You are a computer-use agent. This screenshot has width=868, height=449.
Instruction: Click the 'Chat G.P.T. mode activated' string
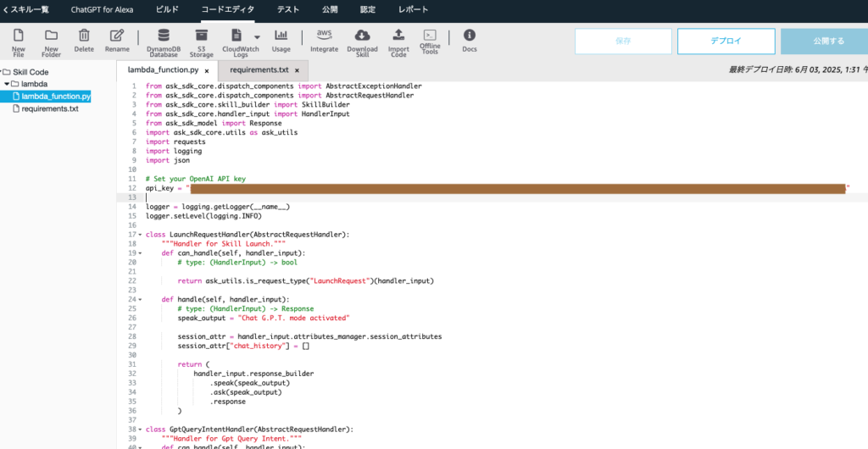tap(294, 318)
